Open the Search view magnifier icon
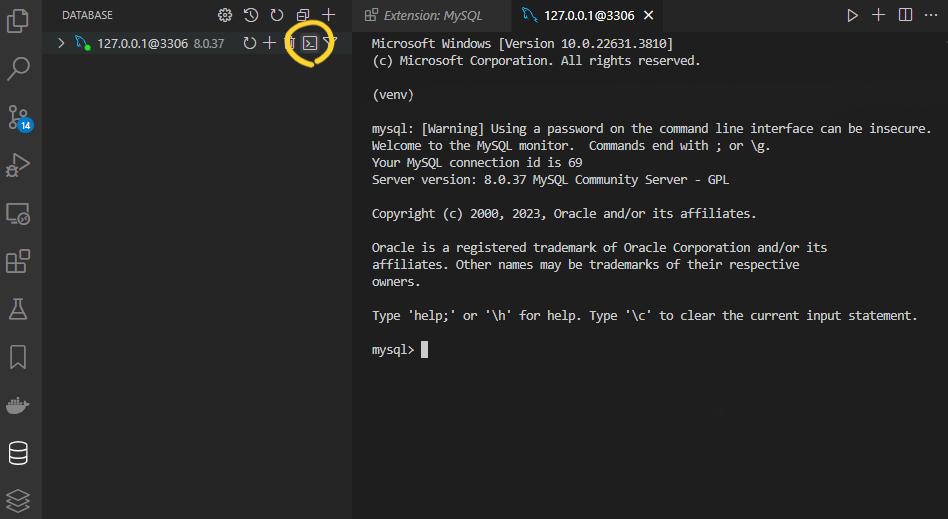Screen dimensions: 948x519 (x=18, y=68)
